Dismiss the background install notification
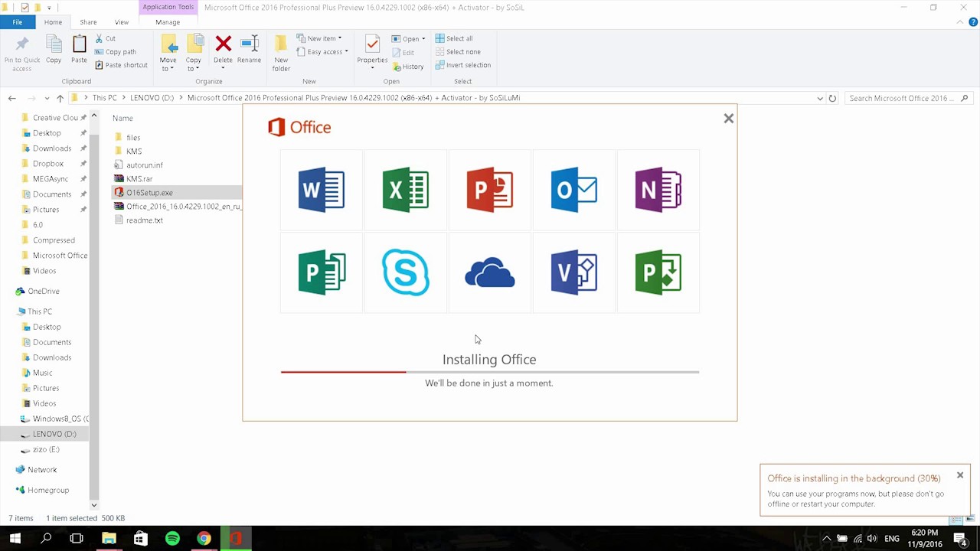The width and height of the screenshot is (980, 551). tap(960, 475)
